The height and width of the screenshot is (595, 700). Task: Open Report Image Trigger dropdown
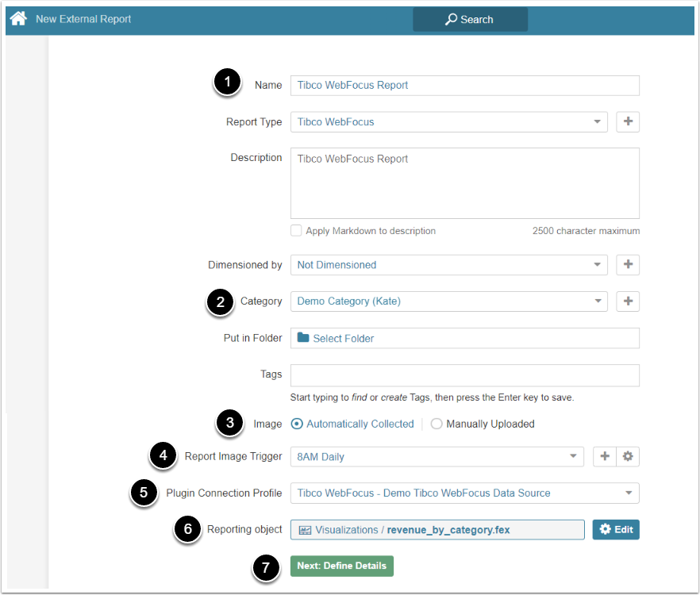click(x=437, y=457)
